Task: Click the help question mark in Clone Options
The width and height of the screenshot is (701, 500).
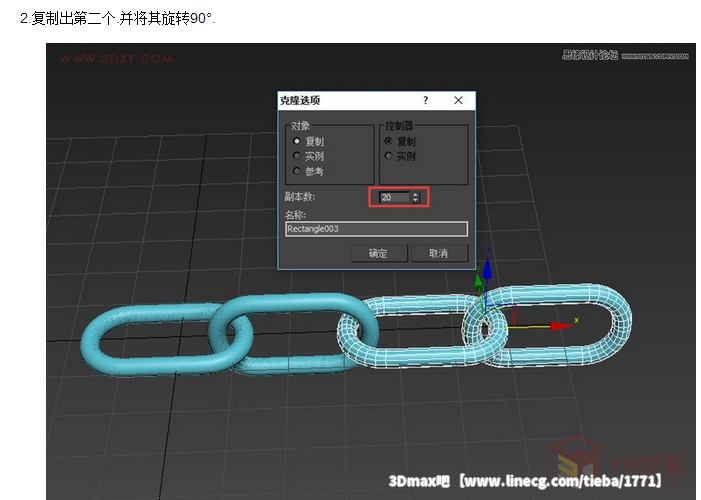Action: [x=425, y=101]
